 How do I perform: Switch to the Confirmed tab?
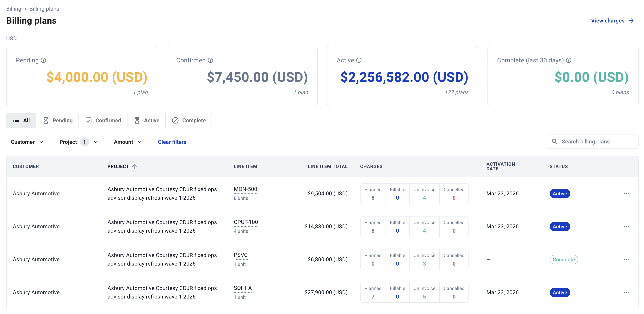[103, 121]
